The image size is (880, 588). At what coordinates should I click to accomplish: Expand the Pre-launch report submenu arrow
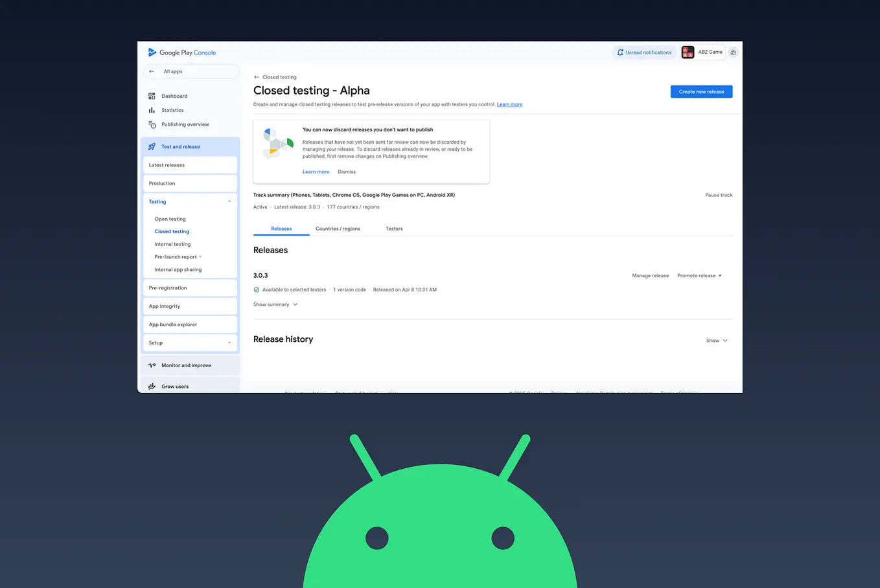coord(200,256)
